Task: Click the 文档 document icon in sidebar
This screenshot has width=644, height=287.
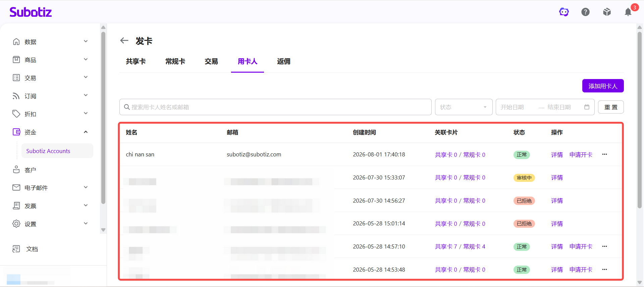Action: click(x=16, y=249)
